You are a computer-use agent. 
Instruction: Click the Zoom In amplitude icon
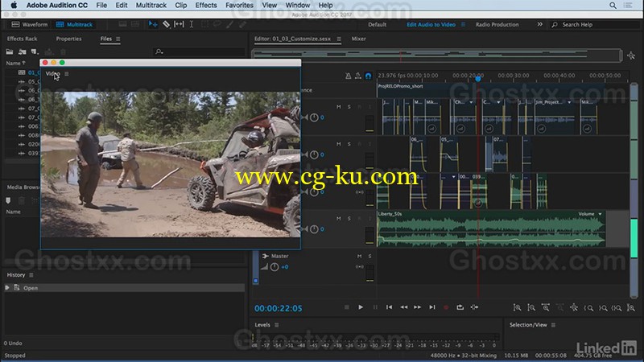pyautogui.click(x=517, y=307)
